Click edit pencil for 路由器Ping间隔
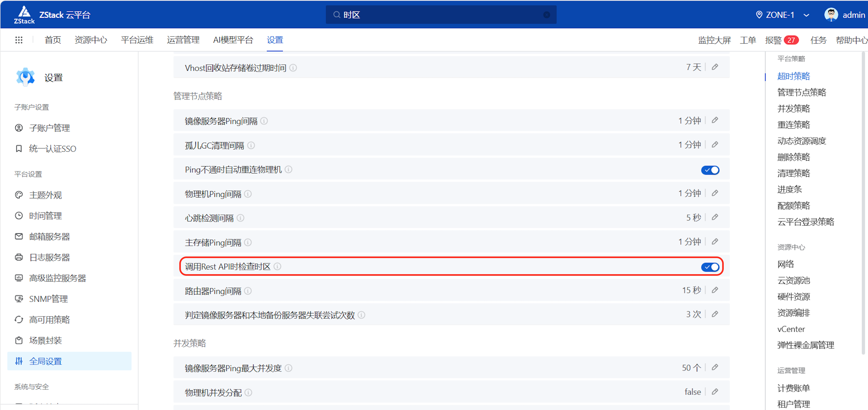Screen dimensions: 868x410 tap(715, 290)
